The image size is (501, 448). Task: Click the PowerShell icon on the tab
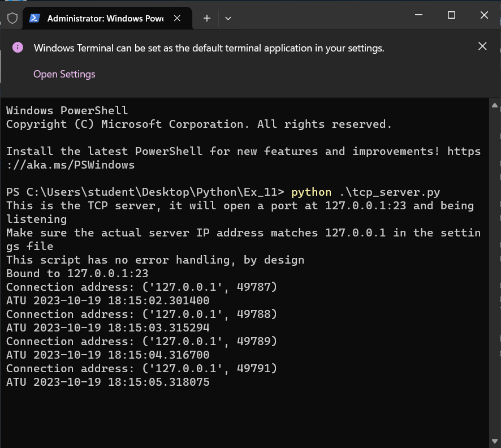34,18
